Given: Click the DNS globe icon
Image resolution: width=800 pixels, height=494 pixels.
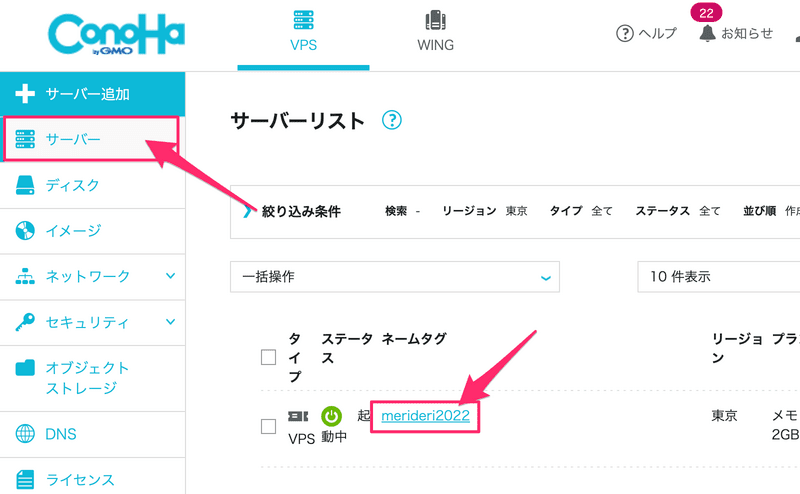Looking at the screenshot, I should 25,434.
